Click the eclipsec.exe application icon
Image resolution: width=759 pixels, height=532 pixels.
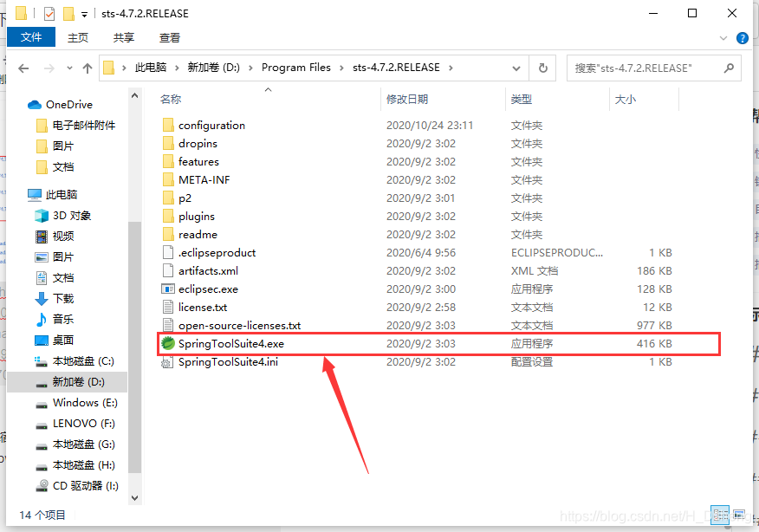tap(168, 289)
